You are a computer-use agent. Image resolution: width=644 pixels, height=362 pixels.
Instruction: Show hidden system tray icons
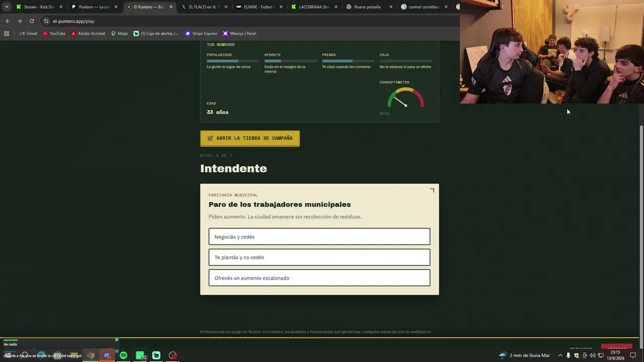click(560, 355)
